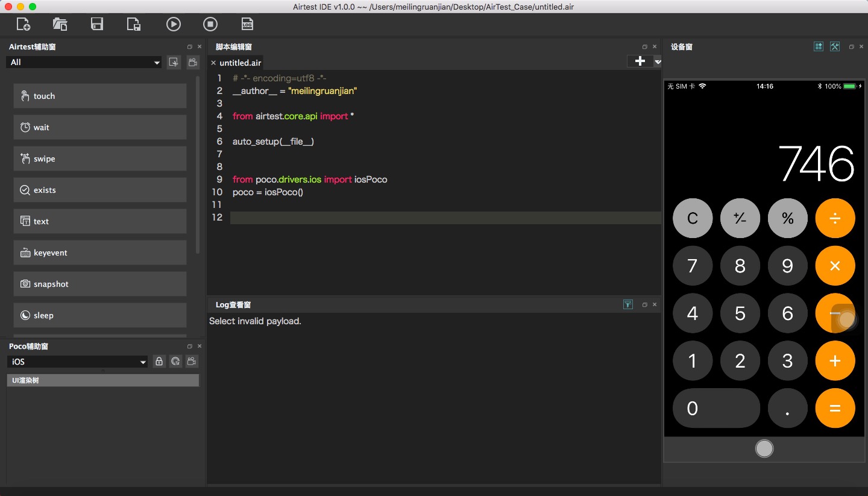Float the 设备窗 device panel
868x496 pixels.
point(852,46)
